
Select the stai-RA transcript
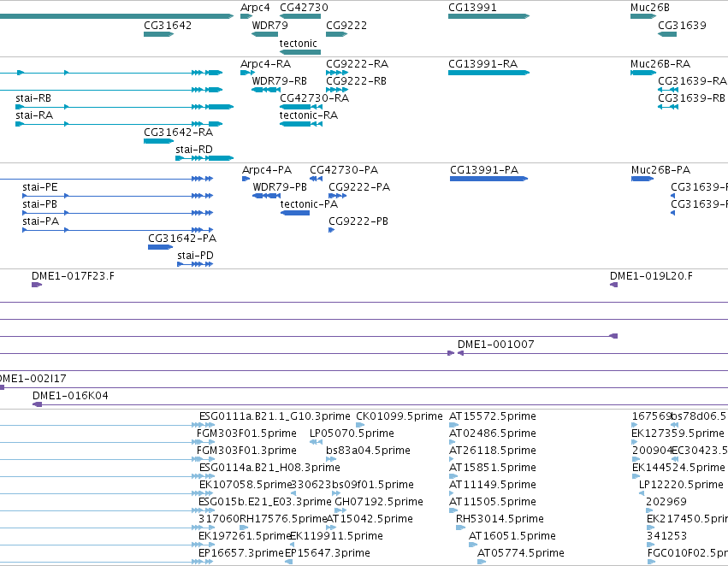point(119,124)
